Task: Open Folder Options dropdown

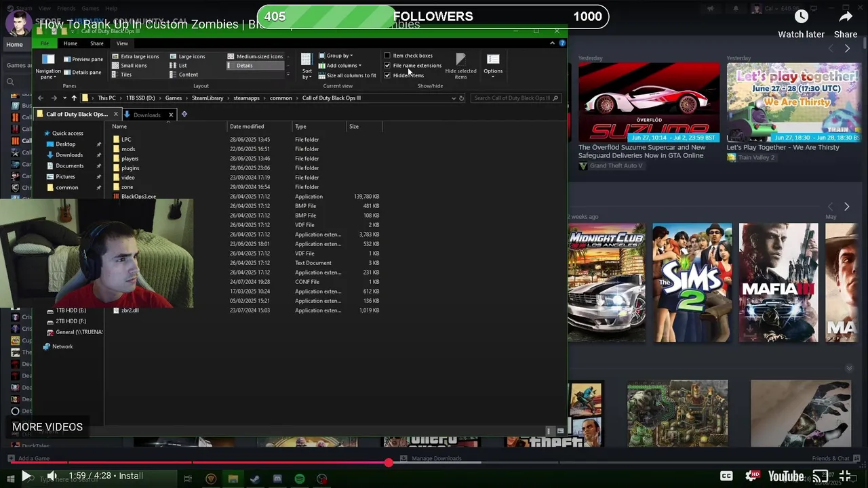Action: [493, 65]
